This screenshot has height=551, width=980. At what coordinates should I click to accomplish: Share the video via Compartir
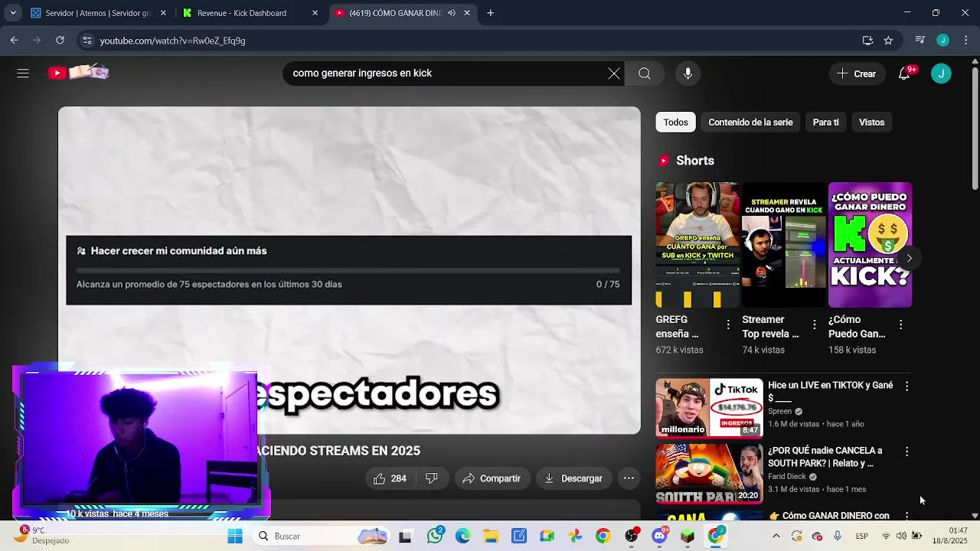[492, 478]
